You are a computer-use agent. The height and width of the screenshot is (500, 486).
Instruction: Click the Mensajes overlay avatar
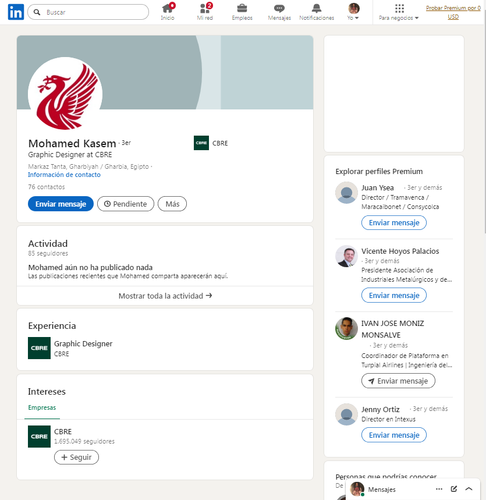tap(357, 489)
